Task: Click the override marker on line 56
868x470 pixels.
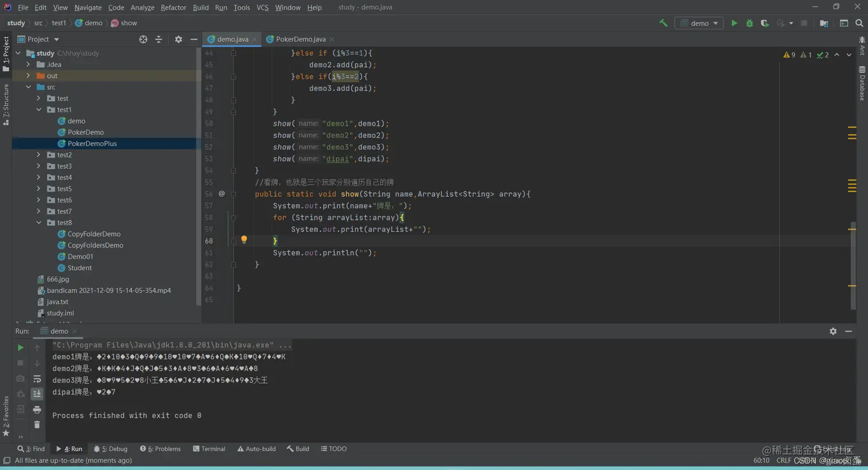Action: pyautogui.click(x=222, y=194)
